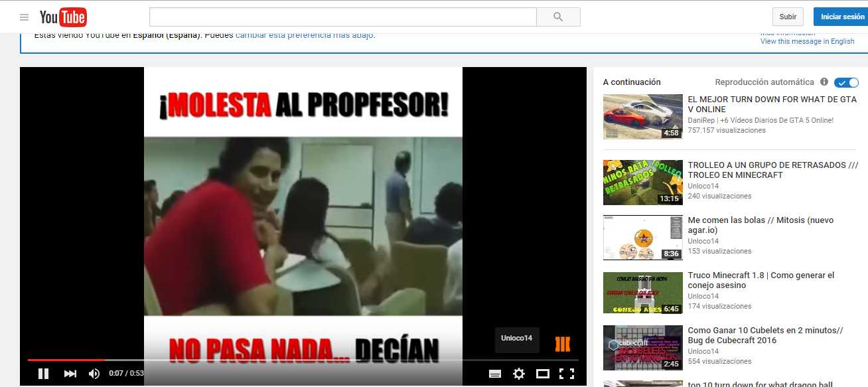The height and width of the screenshot is (387, 868).
Task: Click the orange channel watermark icon
Action: (563, 343)
